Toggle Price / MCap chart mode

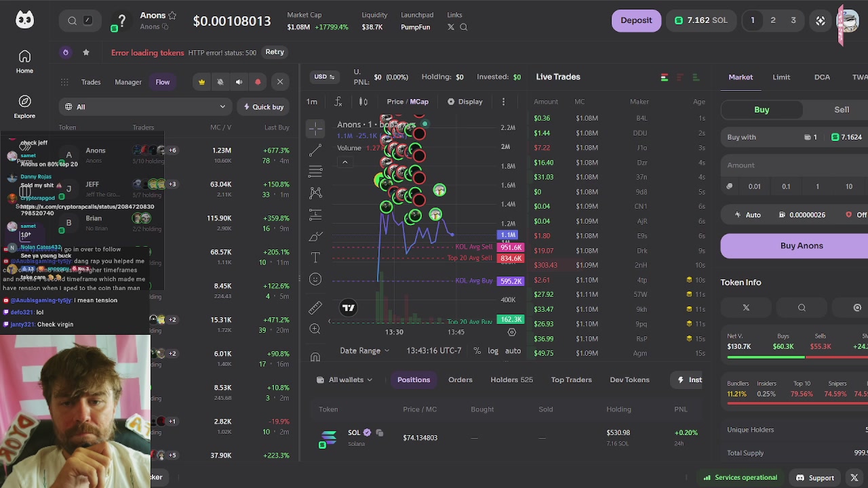(x=408, y=102)
